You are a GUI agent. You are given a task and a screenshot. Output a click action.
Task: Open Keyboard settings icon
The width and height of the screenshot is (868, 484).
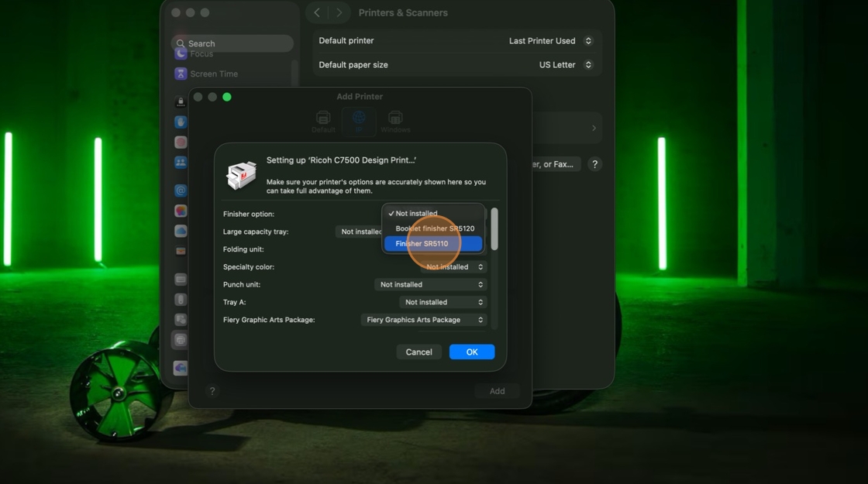pos(181,280)
